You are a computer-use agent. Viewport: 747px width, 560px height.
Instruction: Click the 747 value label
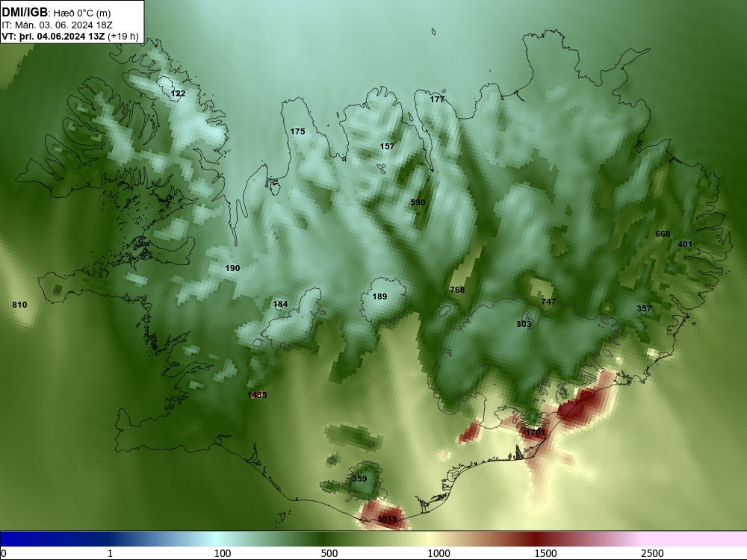(x=548, y=302)
